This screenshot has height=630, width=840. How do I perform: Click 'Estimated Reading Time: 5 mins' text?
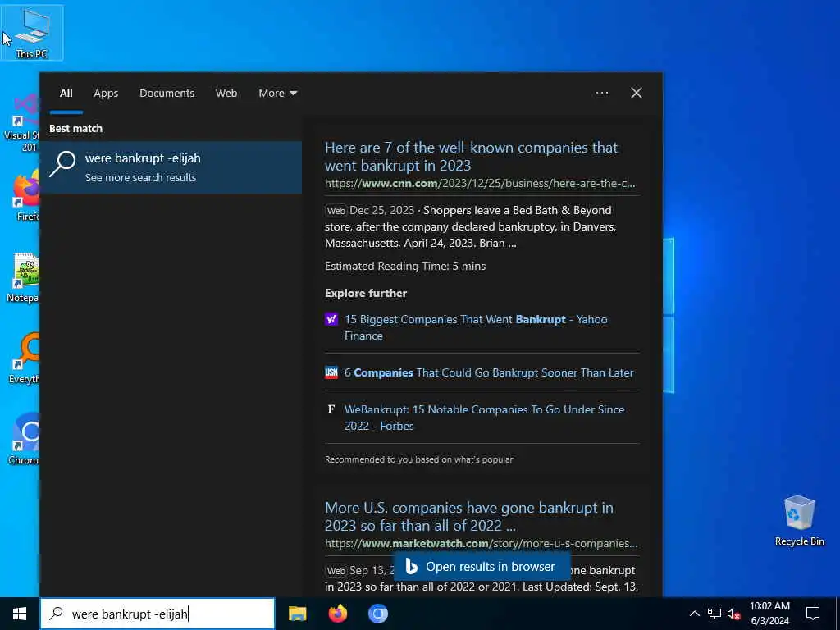pos(405,266)
